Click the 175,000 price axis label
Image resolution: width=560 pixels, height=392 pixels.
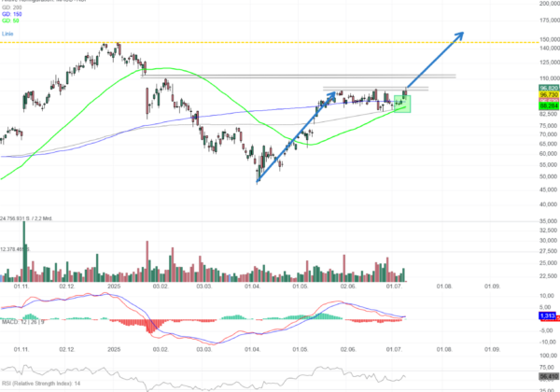550,21
